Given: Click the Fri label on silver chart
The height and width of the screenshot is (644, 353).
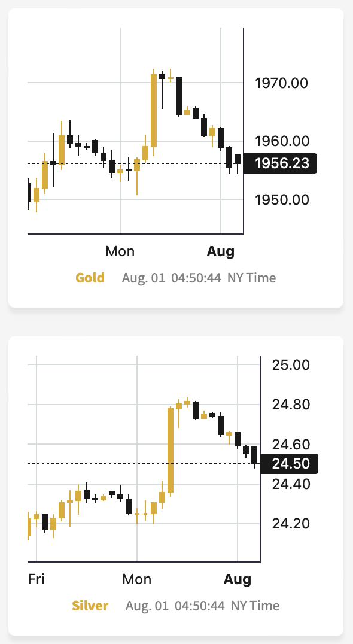Looking at the screenshot, I should [x=36, y=579].
